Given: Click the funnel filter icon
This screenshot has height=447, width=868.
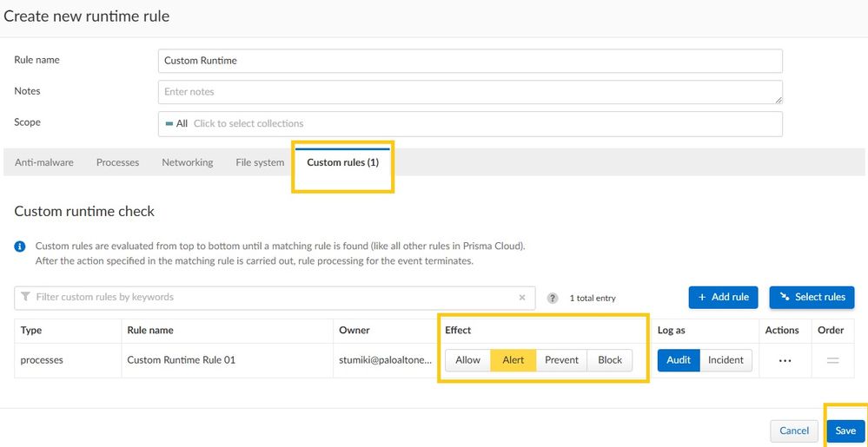Looking at the screenshot, I should point(25,298).
